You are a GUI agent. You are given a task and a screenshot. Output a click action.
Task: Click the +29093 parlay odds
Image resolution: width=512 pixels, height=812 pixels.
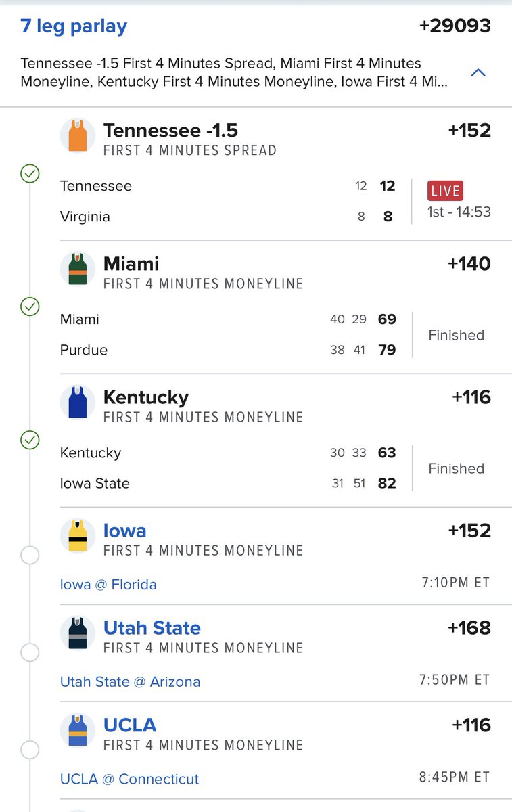(455, 26)
